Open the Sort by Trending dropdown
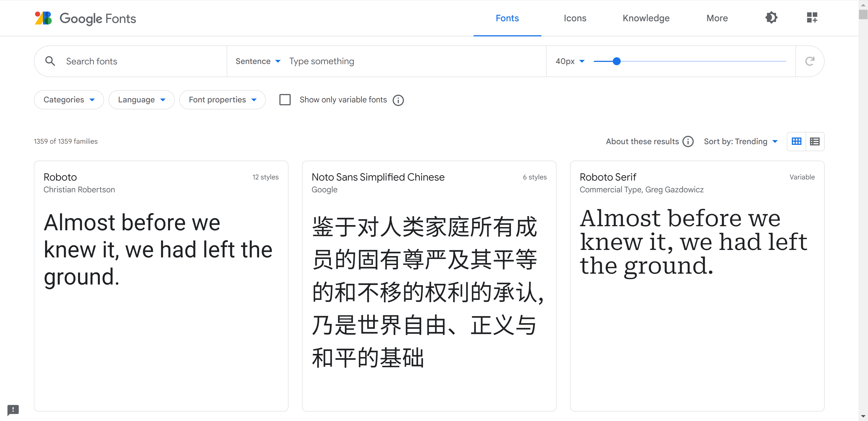 click(741, 141)
